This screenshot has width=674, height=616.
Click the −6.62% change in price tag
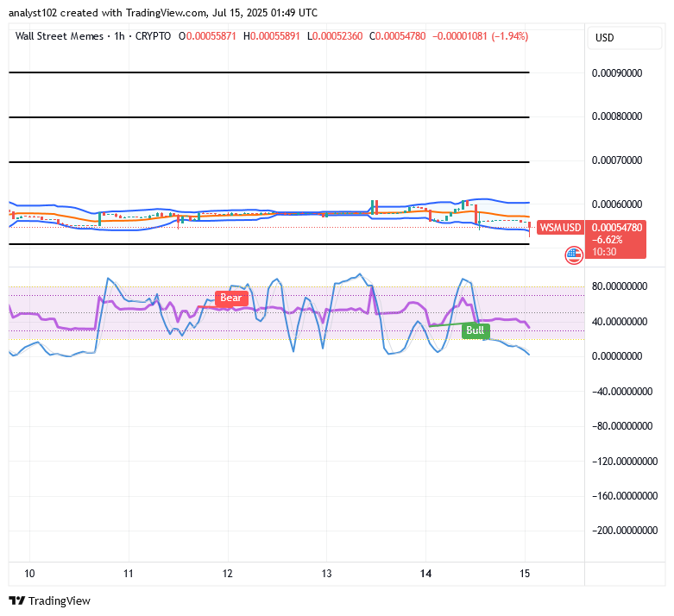pyautogui.click(x=607, y=240)
